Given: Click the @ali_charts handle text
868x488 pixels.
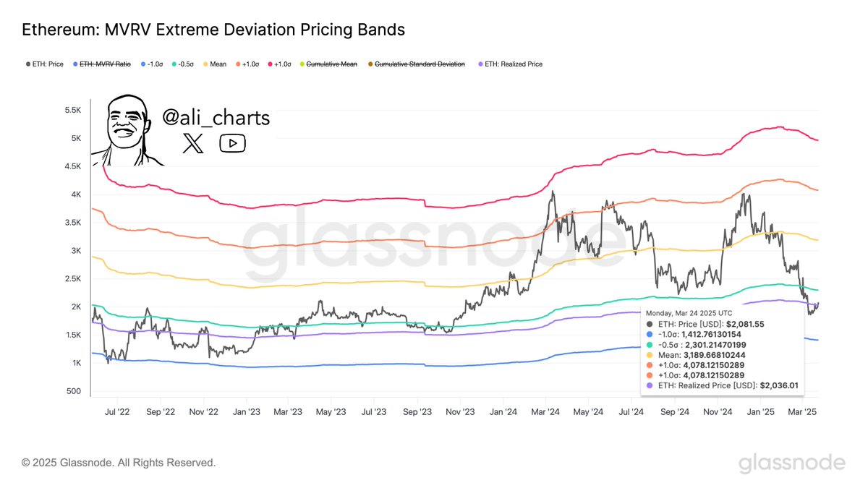Looking at the screenshot, I should 216,118.
